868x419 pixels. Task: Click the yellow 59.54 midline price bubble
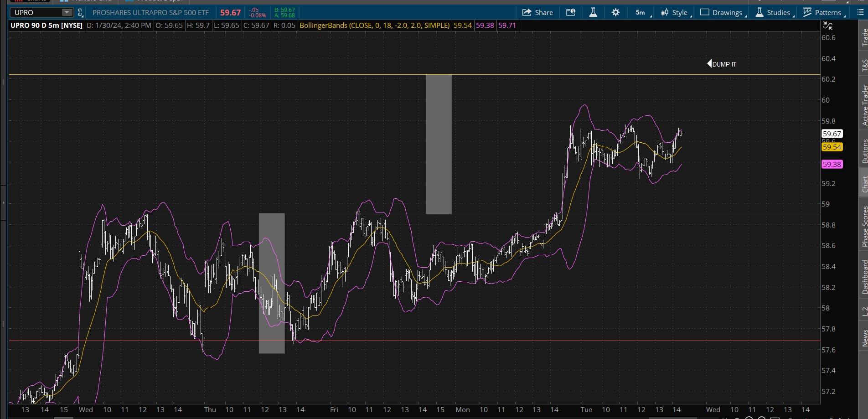[x=832, y=147]
